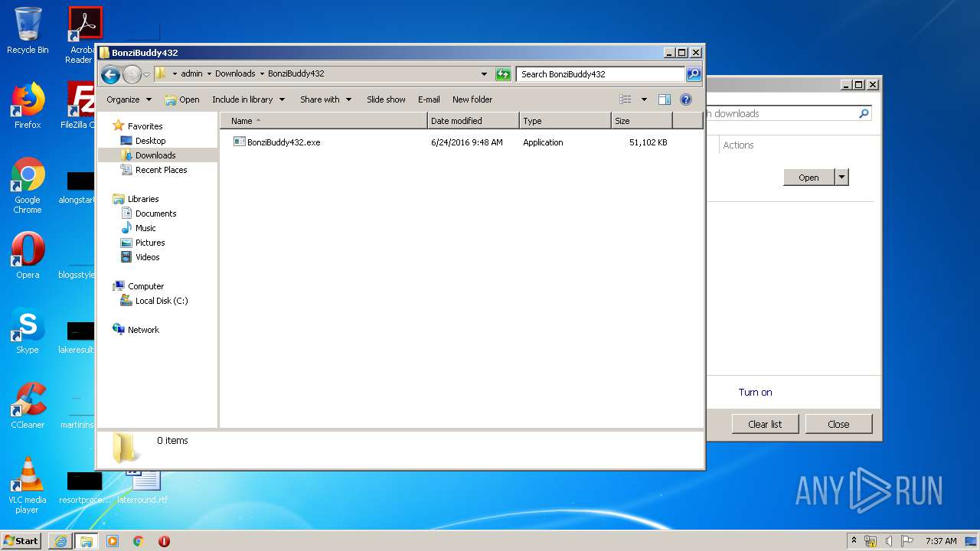980x551 pixels.
Task: Click the 6/24/2016 9:48 AM date cell
Action: (467, 142)
